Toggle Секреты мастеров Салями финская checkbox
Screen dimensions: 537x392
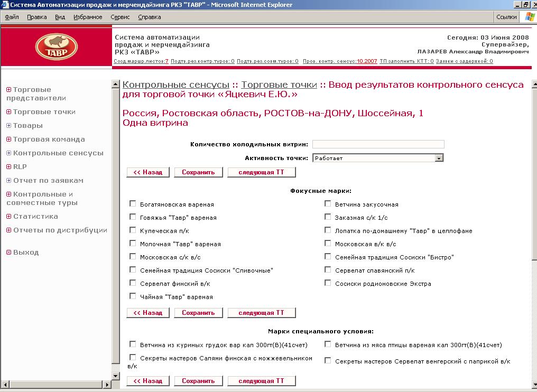click(133, 358)
